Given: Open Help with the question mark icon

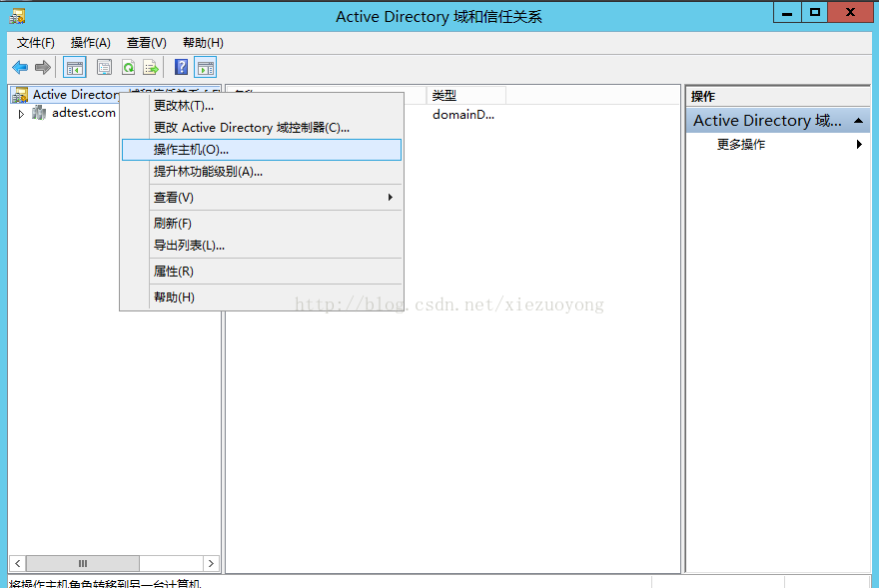Looking at the screenshot, I should coord(181,68).
